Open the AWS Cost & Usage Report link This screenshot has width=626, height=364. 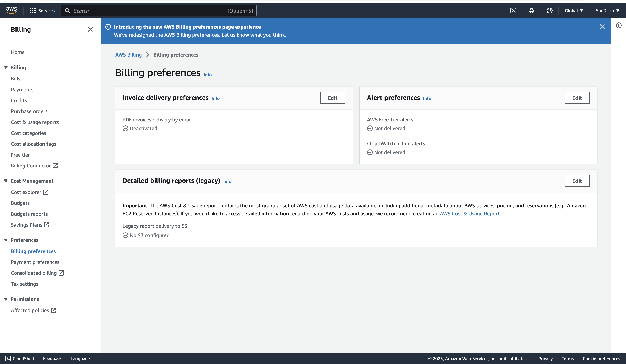pyautogui.click(x=469, y=214)
